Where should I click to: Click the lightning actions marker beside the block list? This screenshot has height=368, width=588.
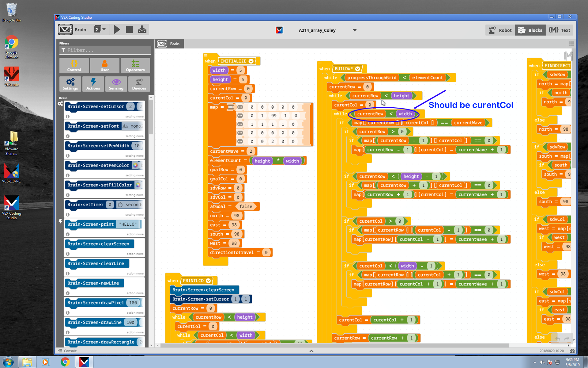pos(60,221)
